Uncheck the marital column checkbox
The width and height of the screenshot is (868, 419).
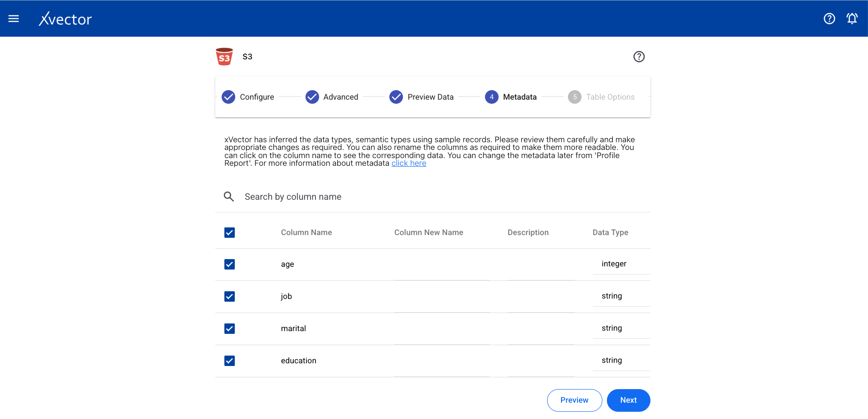(229, 328)
